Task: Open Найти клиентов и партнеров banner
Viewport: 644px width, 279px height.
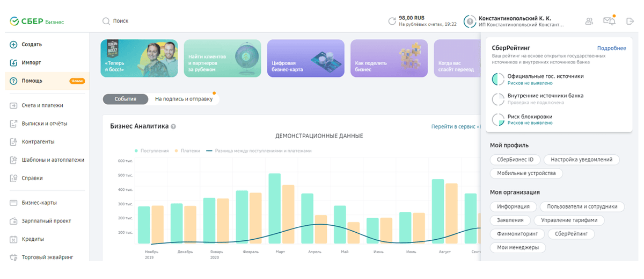Action: 222,58
